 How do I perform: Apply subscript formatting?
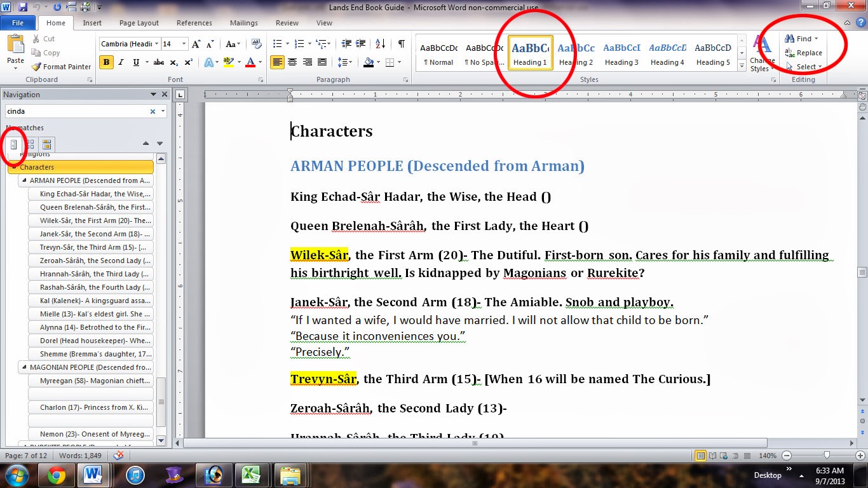[174, 62]
